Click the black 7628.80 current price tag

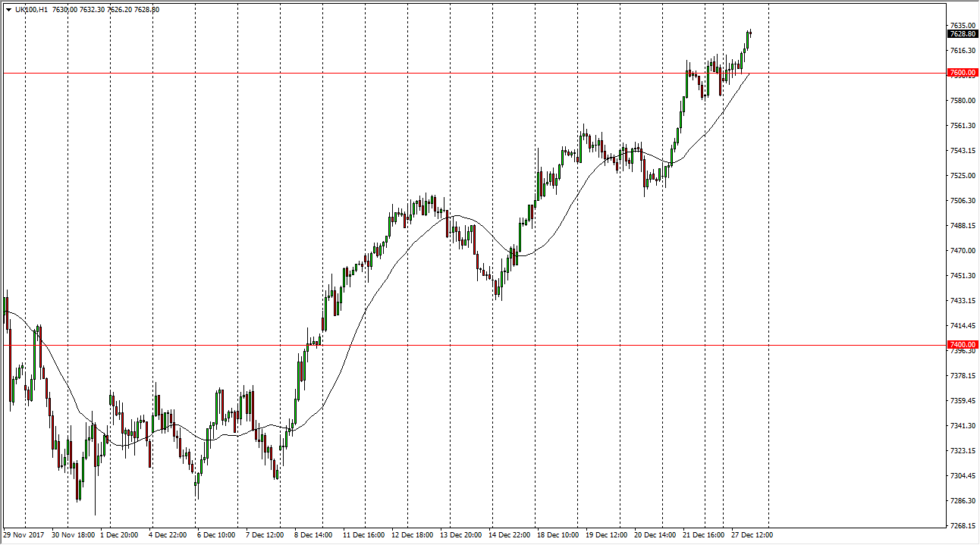pos(962,34)
